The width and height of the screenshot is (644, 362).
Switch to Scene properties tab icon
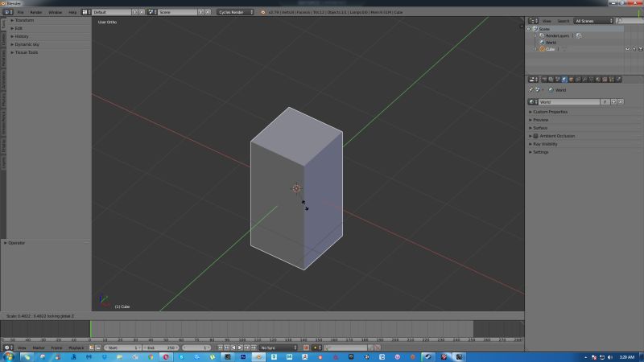pyautogui.click(x=557, y=79)
